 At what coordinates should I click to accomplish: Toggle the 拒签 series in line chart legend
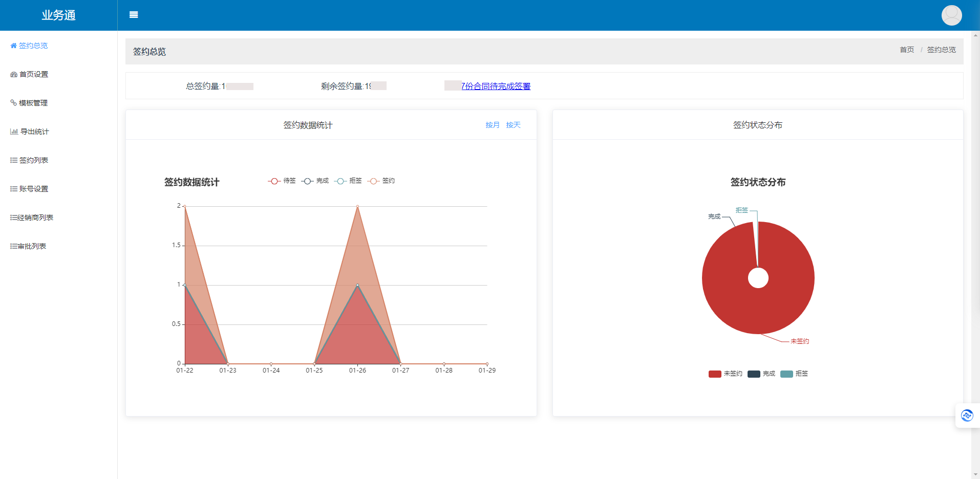tap(348, 181)
